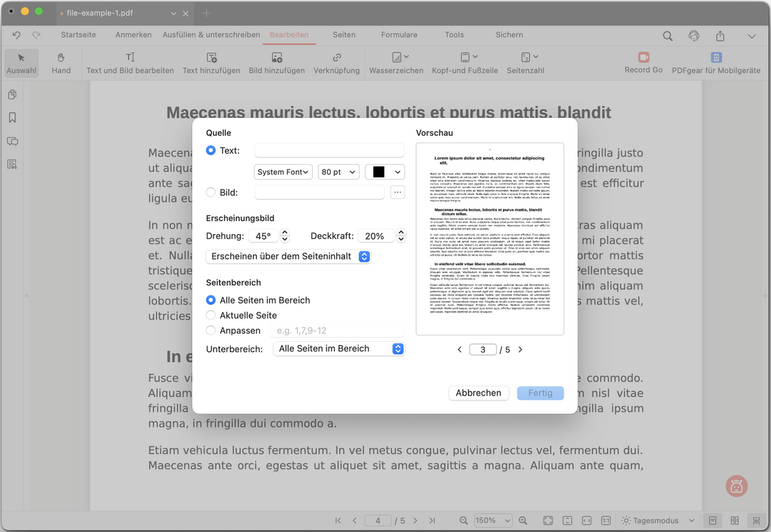Viewport: 771px width, 532px height.
Task: Select the Bild radio button
Action: coord(211,193)
